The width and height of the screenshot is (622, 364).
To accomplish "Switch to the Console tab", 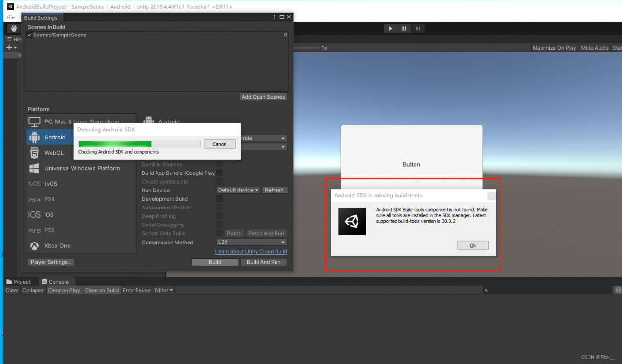I will (x=55, y=282).
